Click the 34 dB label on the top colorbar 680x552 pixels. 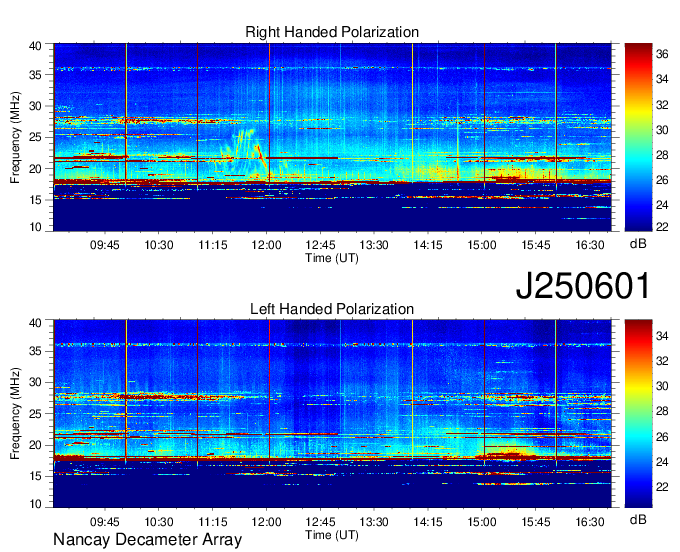(662, 79)
